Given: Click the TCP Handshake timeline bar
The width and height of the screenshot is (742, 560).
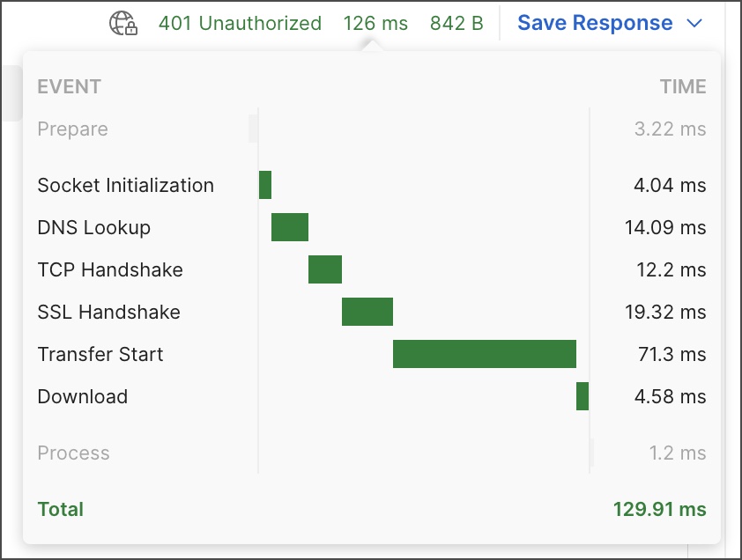Looking at the screenshot, I should (325, 269).
